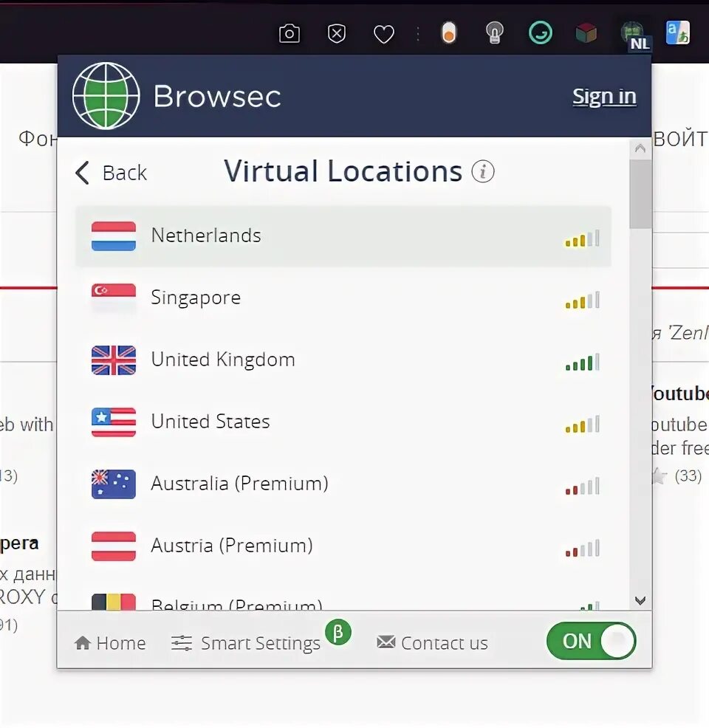The width and height of the screenshot is (709, 728).
Task: Click the Netherlands flag icon
Action: (x=114, y=236)
